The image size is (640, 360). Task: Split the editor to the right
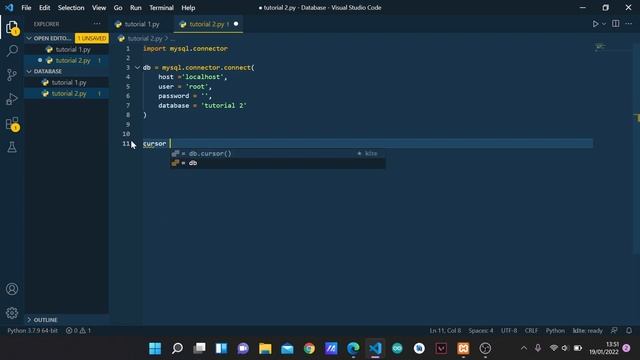(x=616, y=24)
